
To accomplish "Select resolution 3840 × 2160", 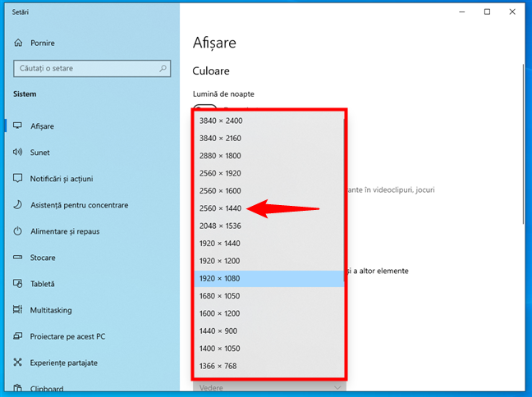I will point(268,139).
